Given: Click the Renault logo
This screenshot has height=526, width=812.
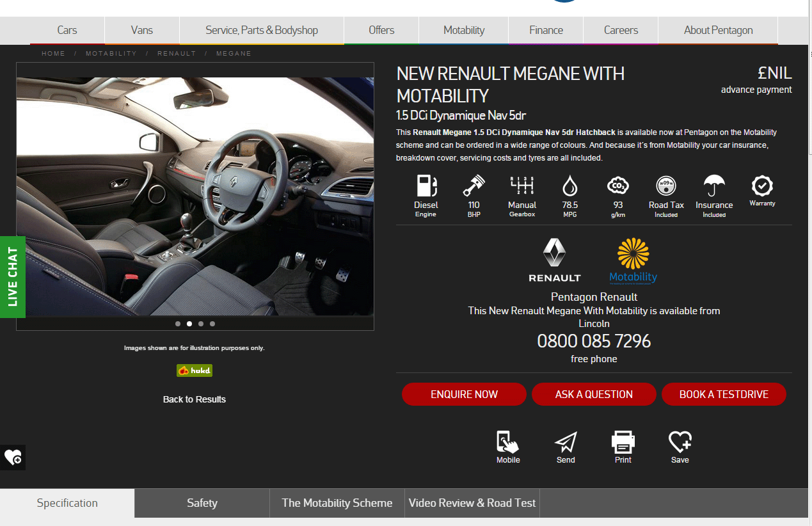Looking at the screenshot, I should click(555, 260).
